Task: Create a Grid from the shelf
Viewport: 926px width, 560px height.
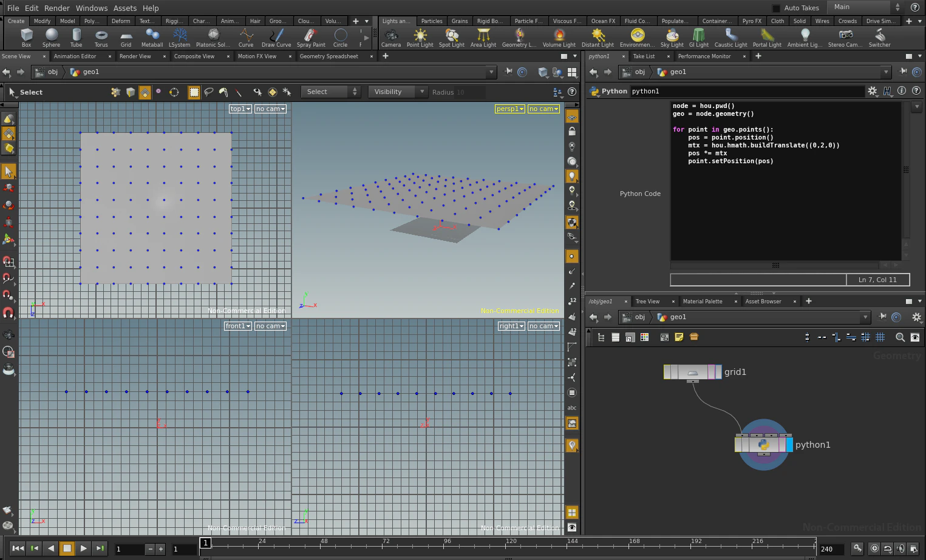Action: pos(126,38)
